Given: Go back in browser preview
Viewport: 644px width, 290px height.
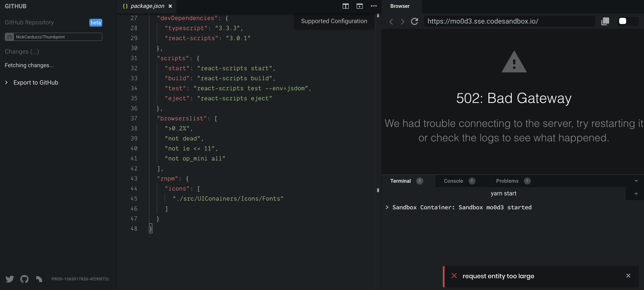Looking at the screenshot, I should coord(391,22).
